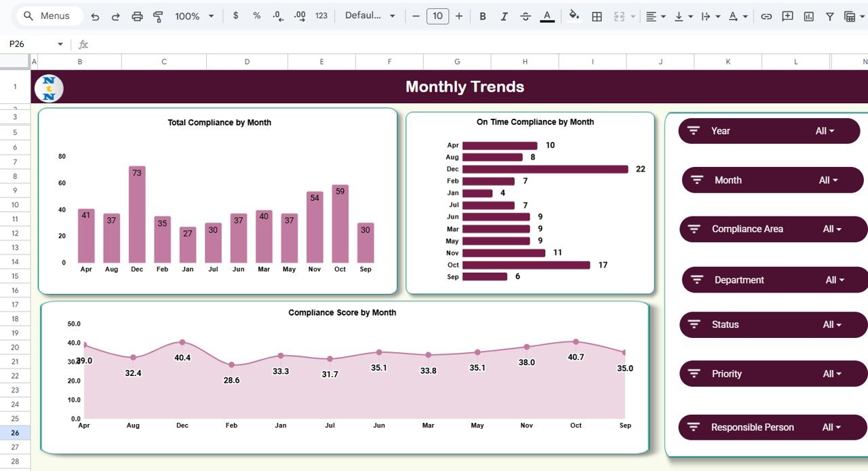The height and width of the screenshot is (471, 868).
Task: Open the fill color tool
Action: 573,16
